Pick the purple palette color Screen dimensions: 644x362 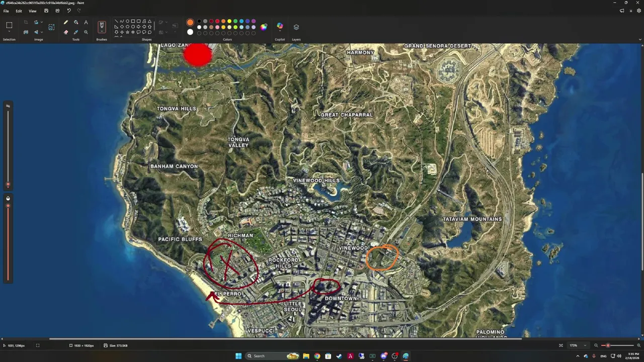pyautogui.click(x=254, y=21)
